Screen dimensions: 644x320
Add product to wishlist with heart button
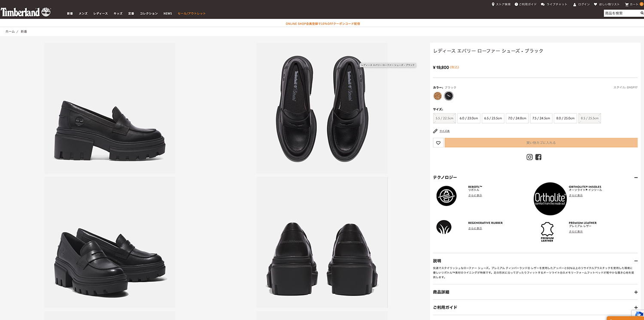click(x=438, y=143)
